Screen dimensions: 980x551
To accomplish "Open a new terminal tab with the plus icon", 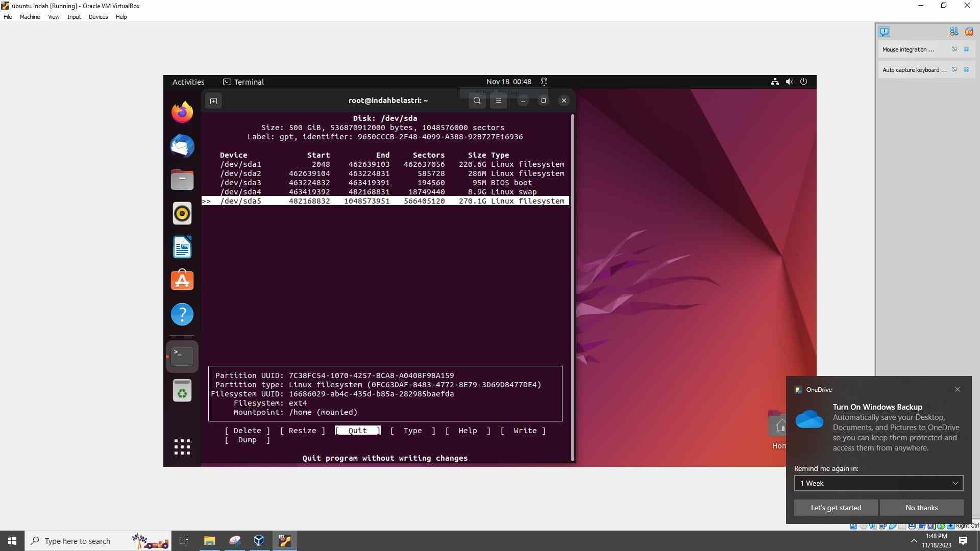I will click(x=214, y=101).
